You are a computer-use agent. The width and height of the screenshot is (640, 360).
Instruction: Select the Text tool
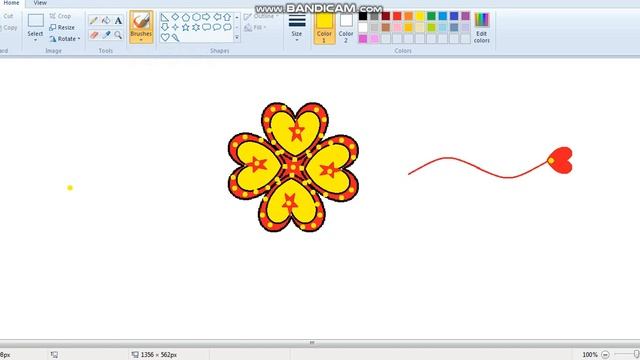pos(118,20)
